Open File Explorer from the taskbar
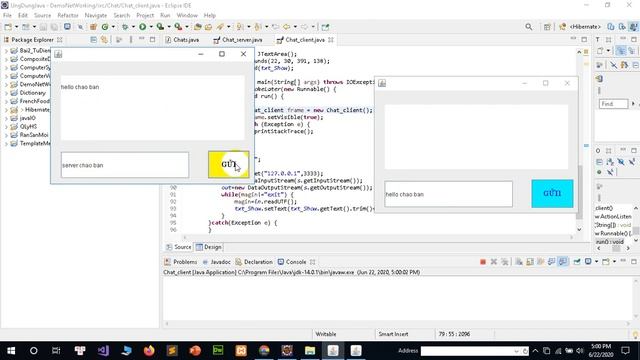Viewport: 640px width, 360px height. point(310,351)
